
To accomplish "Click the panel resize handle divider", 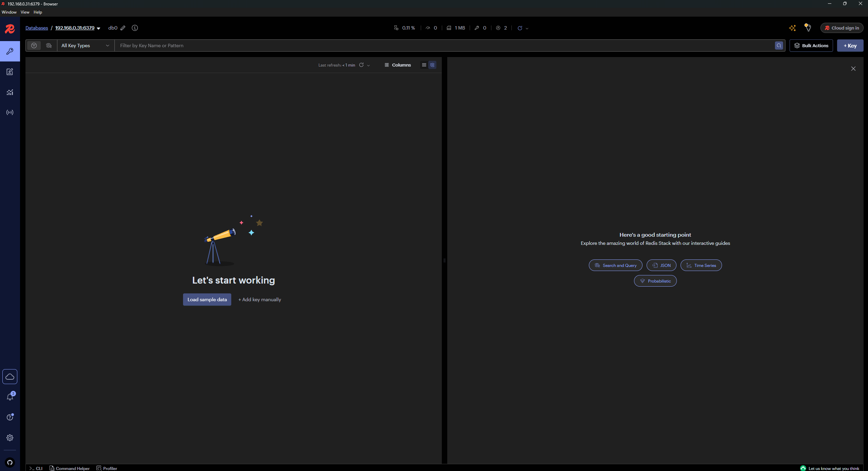I will coord(445,260).
